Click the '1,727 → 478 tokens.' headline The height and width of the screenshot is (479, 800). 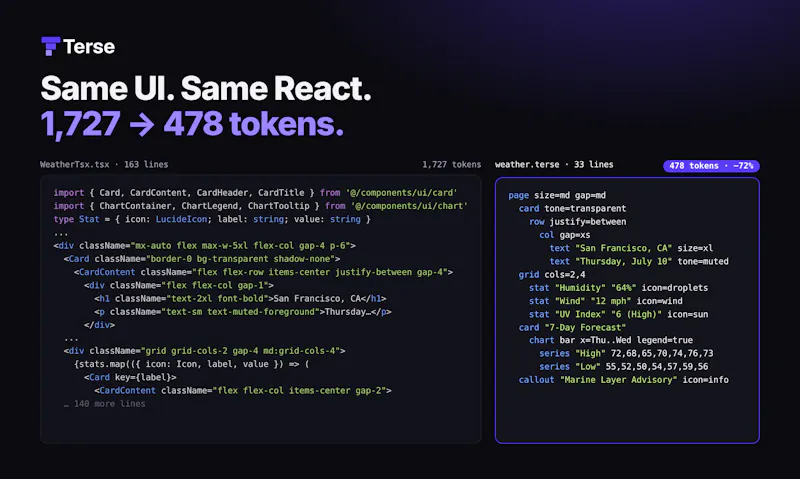coord(192,124)
